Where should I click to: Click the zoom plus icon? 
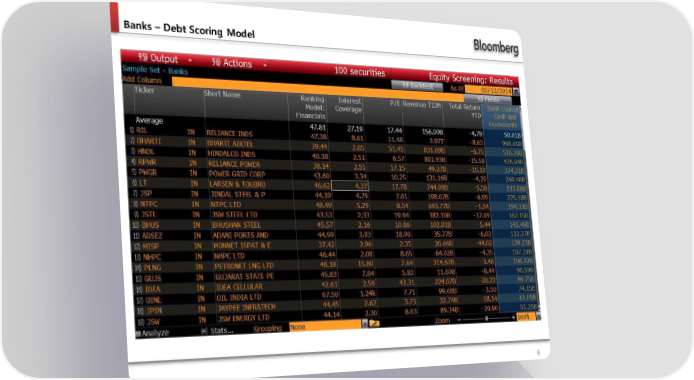(513, 318)
